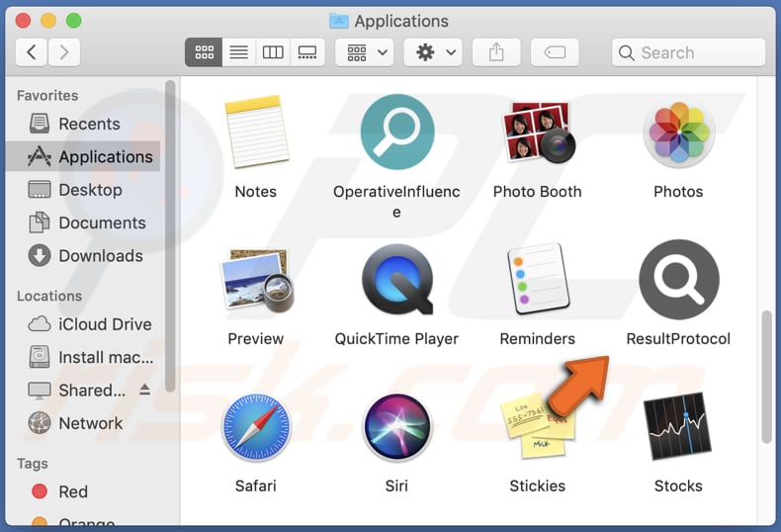Click the Share toolbar button
781x532 pixels.
(x=496, y=52)
